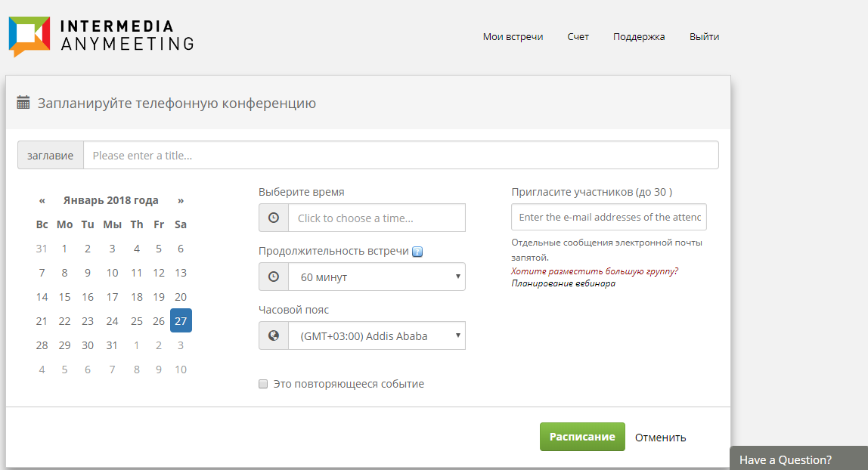
Task: Click the meeting title input field
Action: (401, 156)
